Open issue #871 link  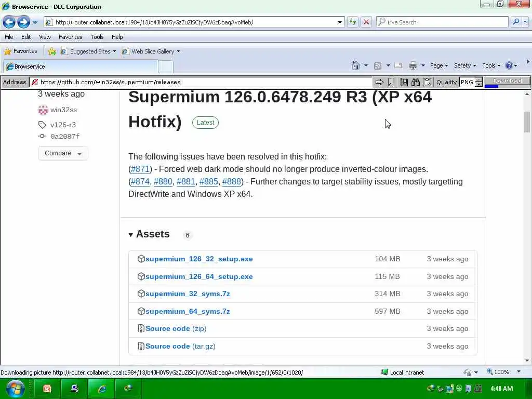tap(140, 169)
